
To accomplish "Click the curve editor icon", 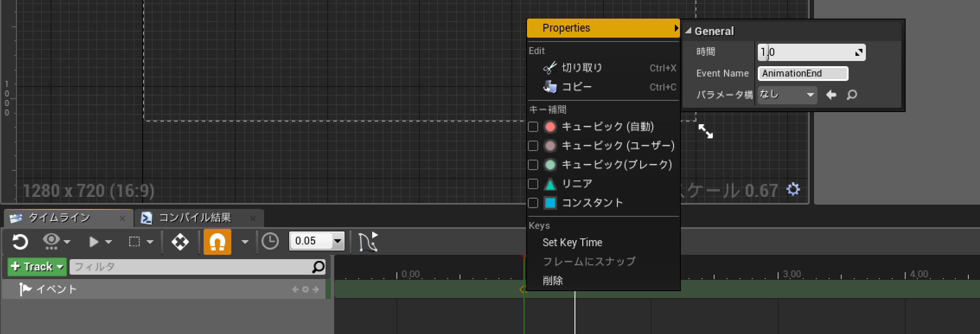I will (368, 241).
